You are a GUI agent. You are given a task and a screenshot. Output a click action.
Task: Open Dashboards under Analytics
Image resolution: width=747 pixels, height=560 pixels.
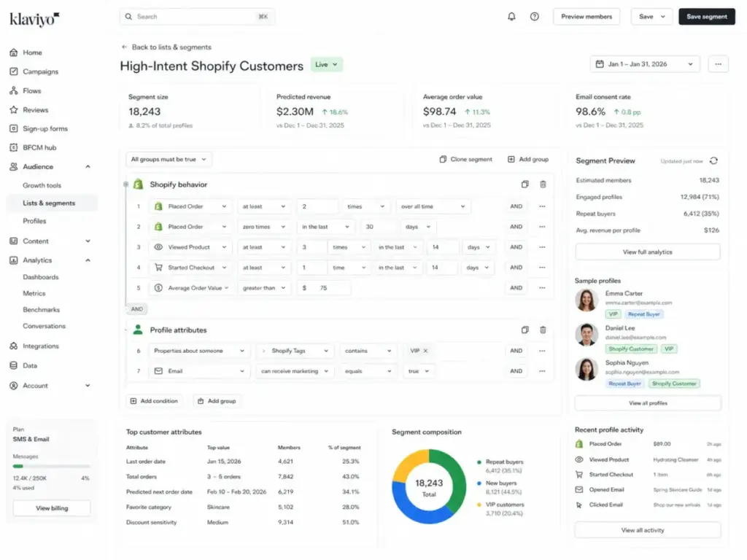[41, 277]
